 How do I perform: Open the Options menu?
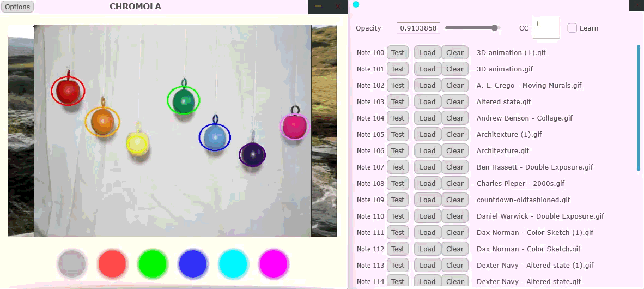coord(17,7)
